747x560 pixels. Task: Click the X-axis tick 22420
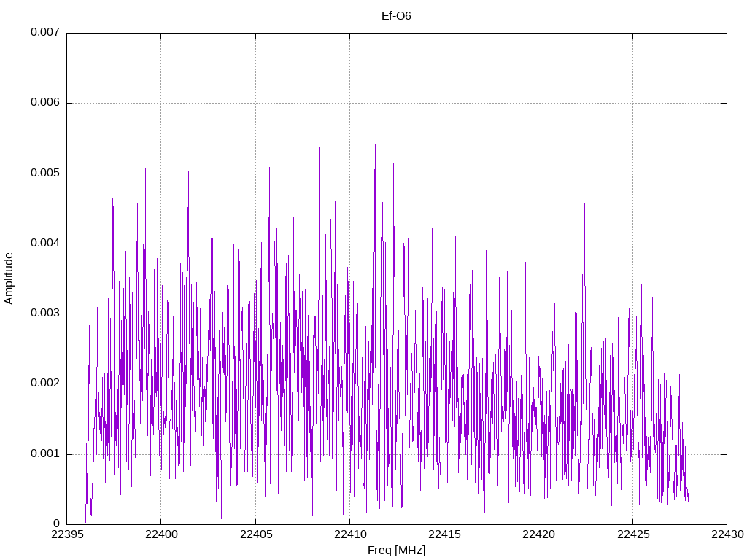538,534
